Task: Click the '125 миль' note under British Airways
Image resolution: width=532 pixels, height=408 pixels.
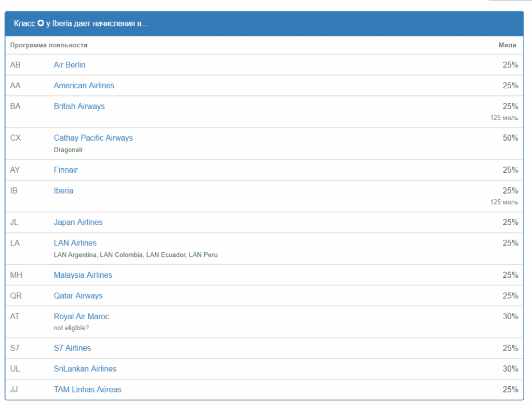Action: pos(504,118)
